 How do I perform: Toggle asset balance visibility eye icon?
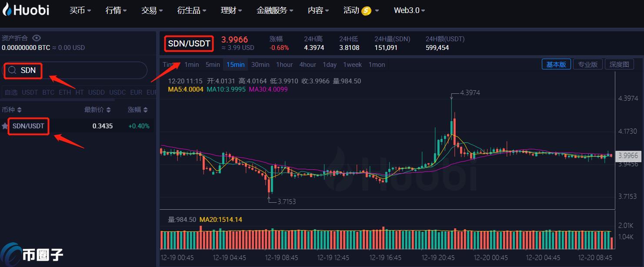coord(37,38)
